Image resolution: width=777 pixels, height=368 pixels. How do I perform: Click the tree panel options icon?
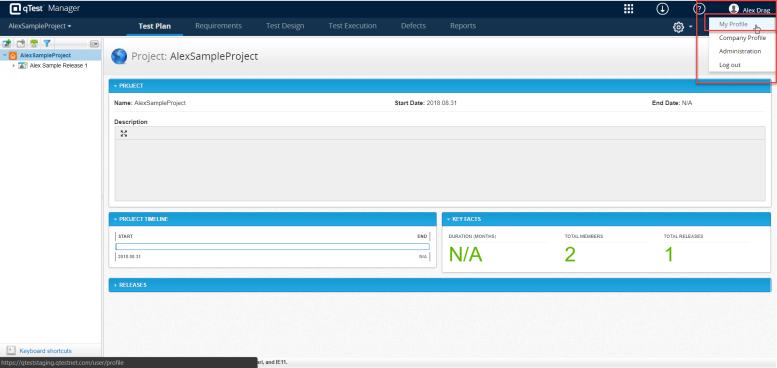click(x=94, y=44)
